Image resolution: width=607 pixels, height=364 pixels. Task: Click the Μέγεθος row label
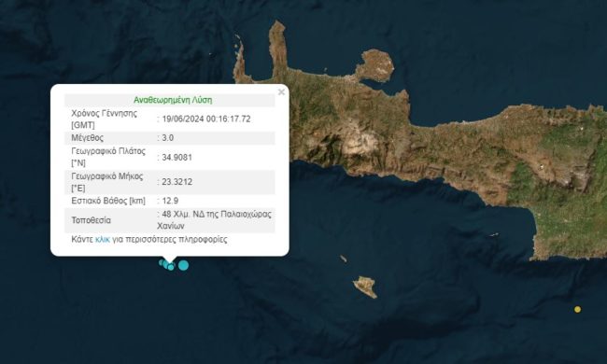point(88,138)
